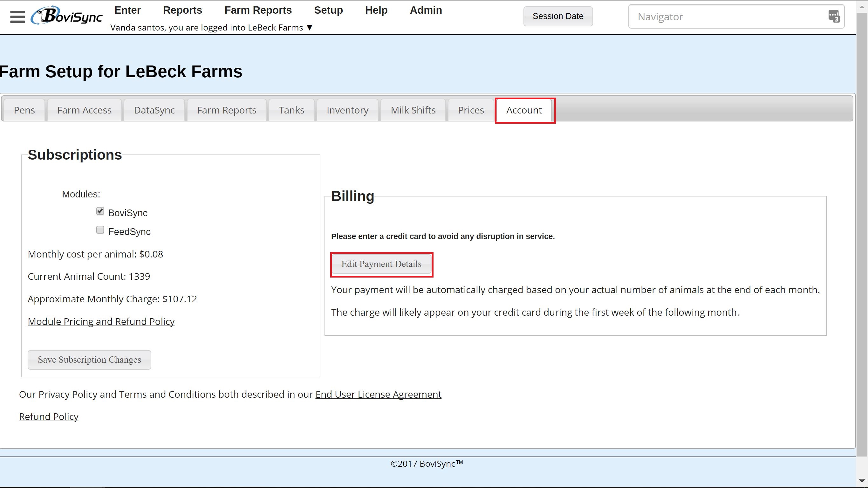
Task: Click the BoviSync logo
Action: tap(67, 16)
